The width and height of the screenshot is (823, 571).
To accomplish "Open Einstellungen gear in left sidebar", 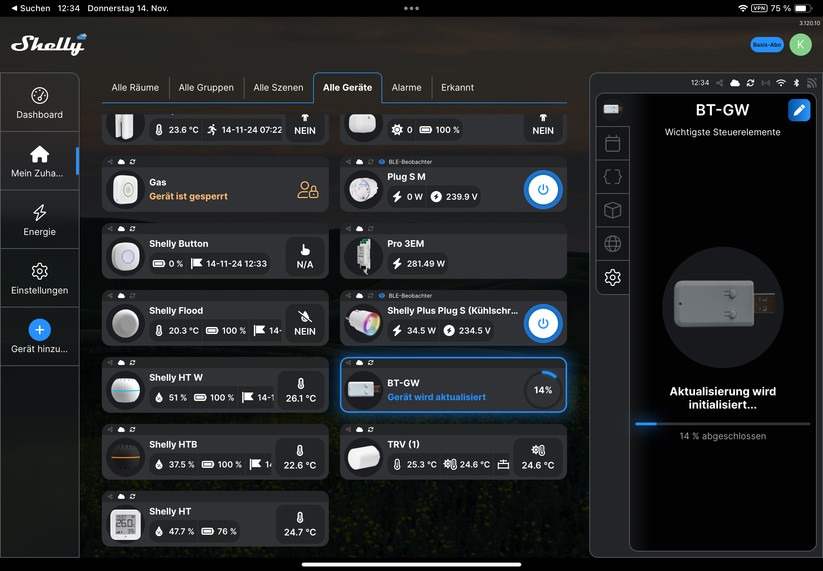I will pos(39,279).
